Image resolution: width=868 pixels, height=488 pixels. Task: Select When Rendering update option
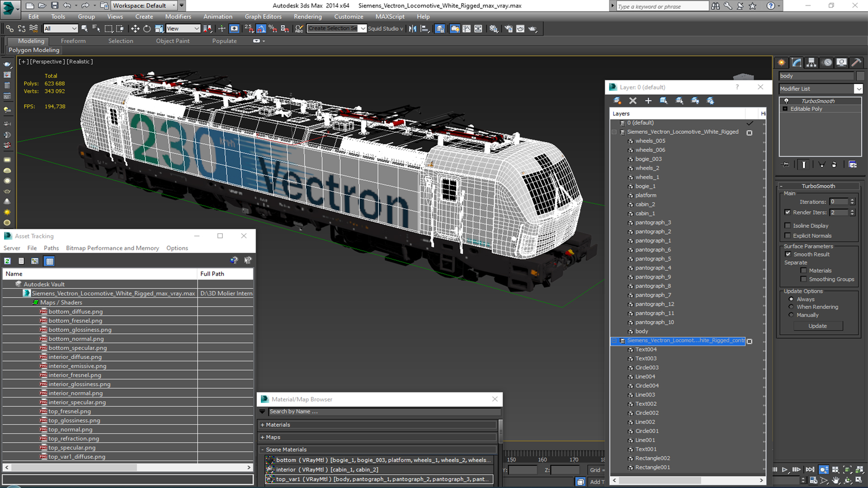click(x=791, y=307)
